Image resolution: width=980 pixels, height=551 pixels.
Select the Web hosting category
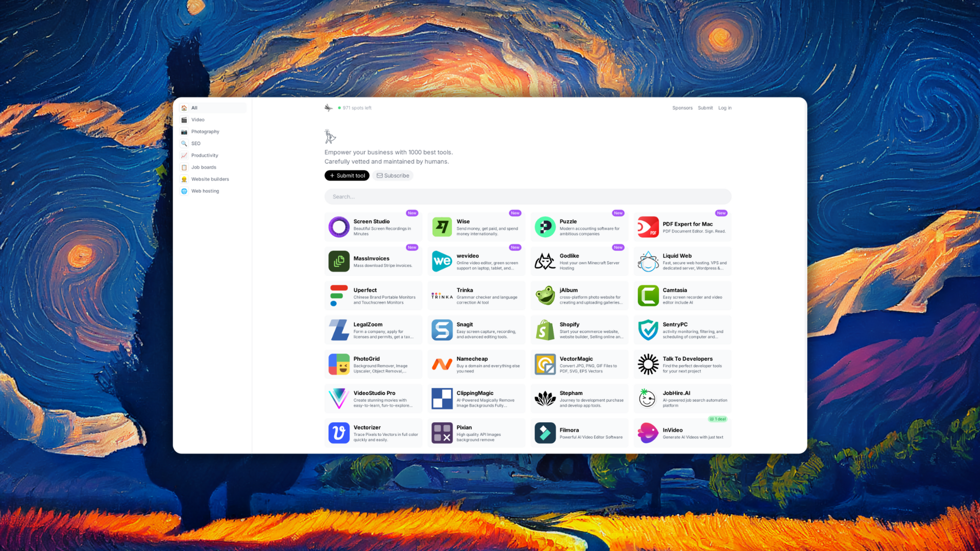click(x=213, y=191)
